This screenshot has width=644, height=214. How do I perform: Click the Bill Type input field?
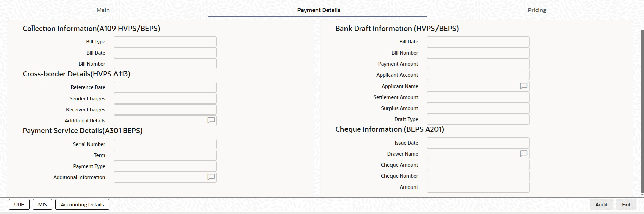[x=165, y=42]
